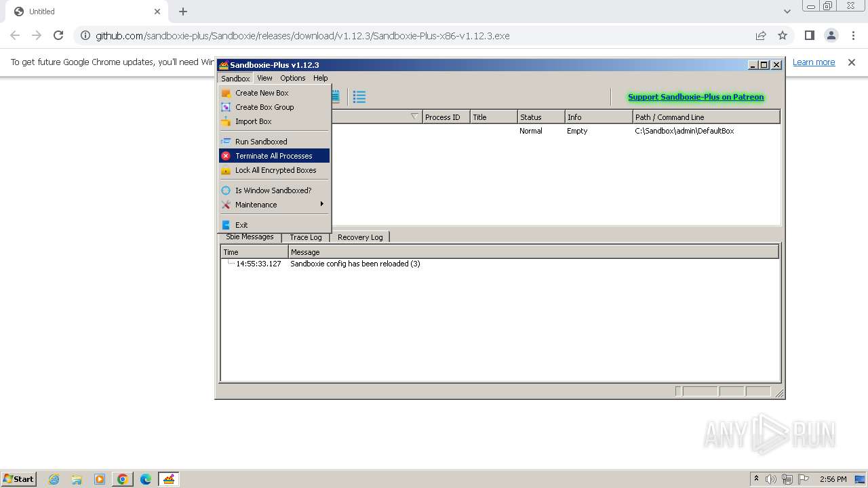The height and width of the screenshot is (488, 868).
Task: Open the Chrome profile avatar
Action: 831,35
